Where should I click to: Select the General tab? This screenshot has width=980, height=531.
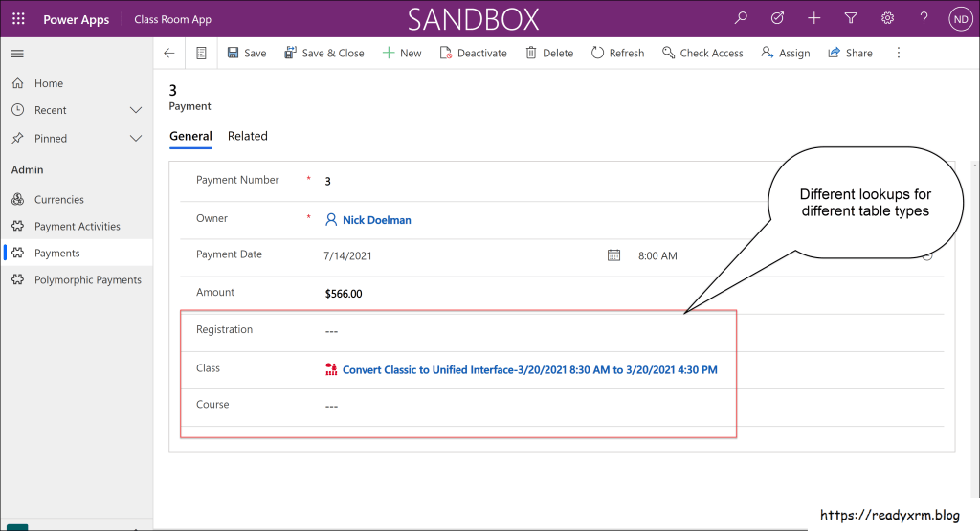(190, 136)
